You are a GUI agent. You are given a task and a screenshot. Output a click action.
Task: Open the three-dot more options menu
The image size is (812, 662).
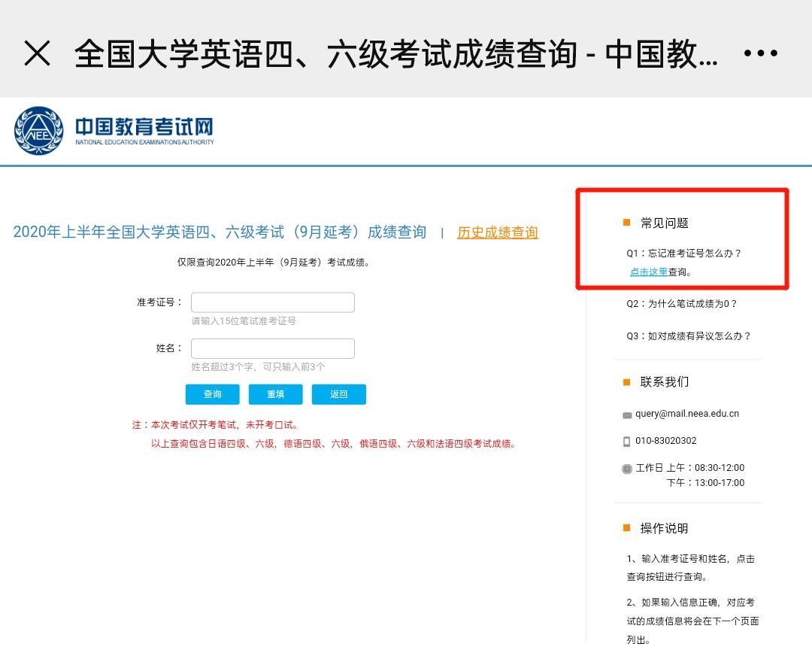coord(760,53)
